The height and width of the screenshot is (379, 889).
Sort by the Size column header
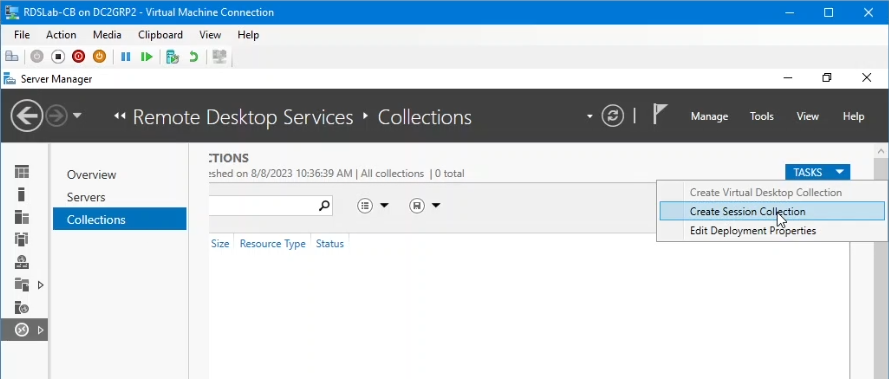tap(220, 243)
